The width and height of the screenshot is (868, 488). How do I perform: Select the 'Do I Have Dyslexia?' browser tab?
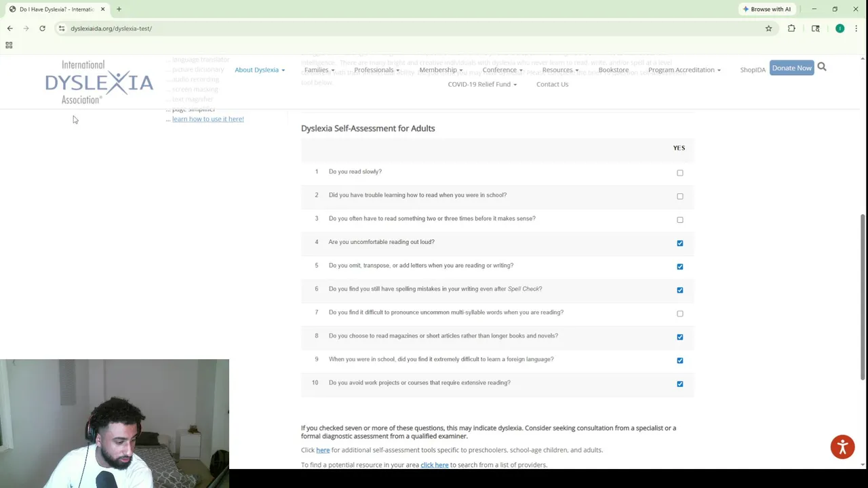[57, 9]
